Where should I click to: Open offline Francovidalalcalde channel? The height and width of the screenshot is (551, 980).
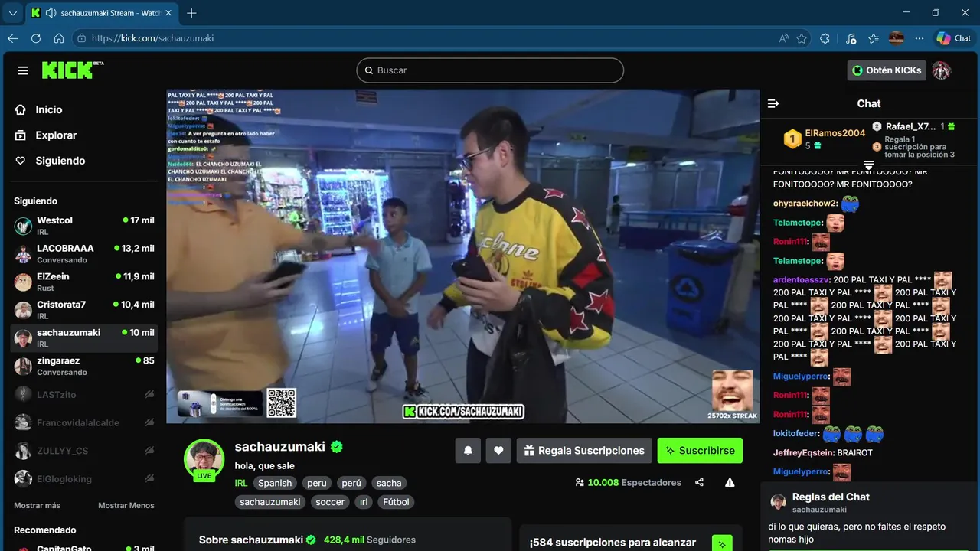84,422
